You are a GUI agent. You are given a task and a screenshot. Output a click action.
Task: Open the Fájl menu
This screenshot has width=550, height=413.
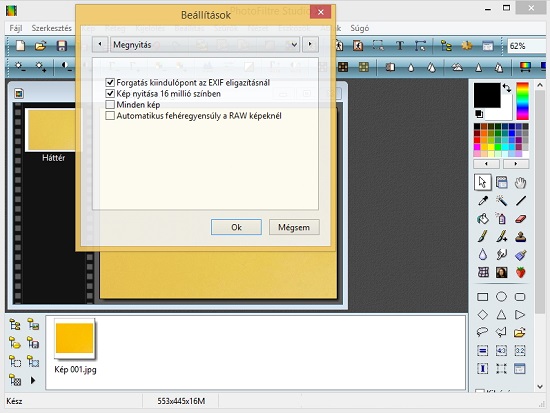coord(16,28)
